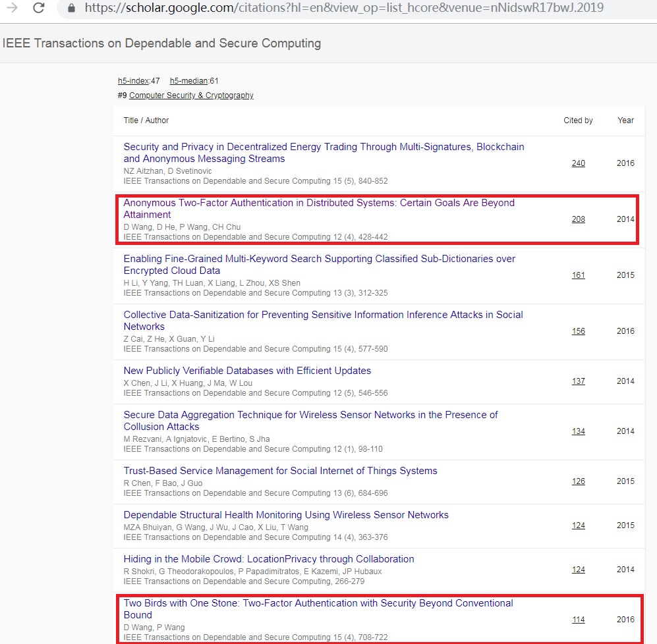Click the scholar.google.com URL in address bar

point(343,7)
